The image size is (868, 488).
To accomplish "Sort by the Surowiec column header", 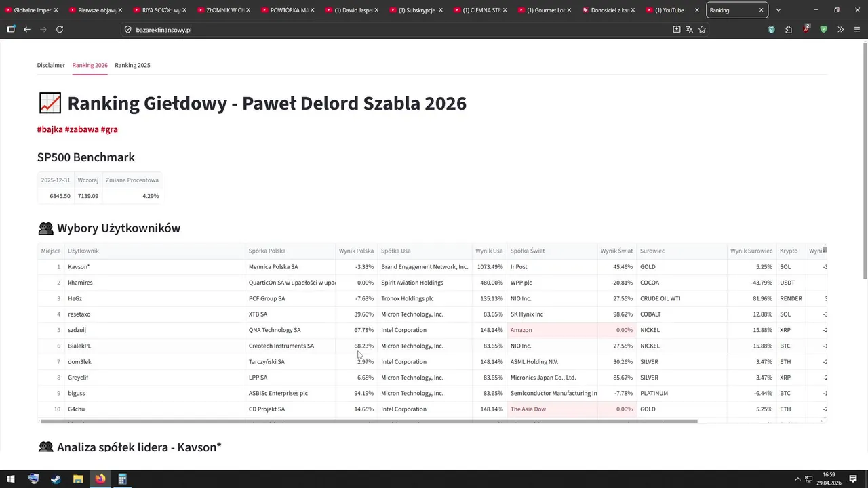I will [x=682, y=251].
